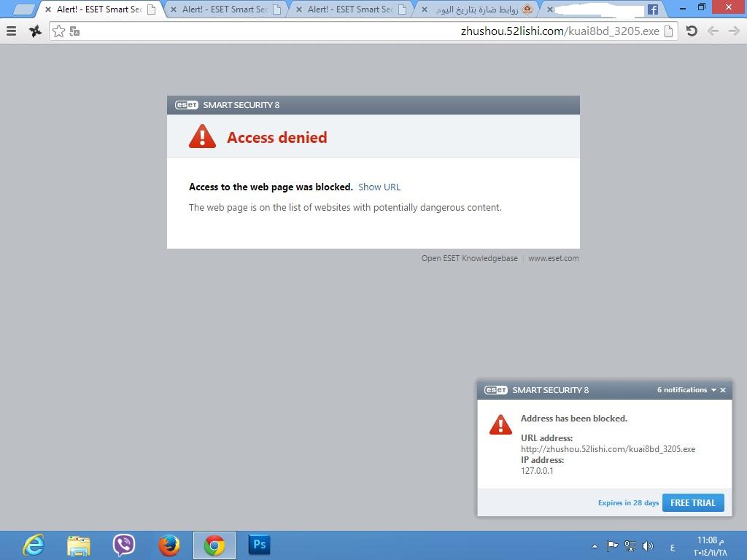Viewport: 747px width, 560px height.
Task: Close the Arabic-titled tab
Action: tap(425, 9)
